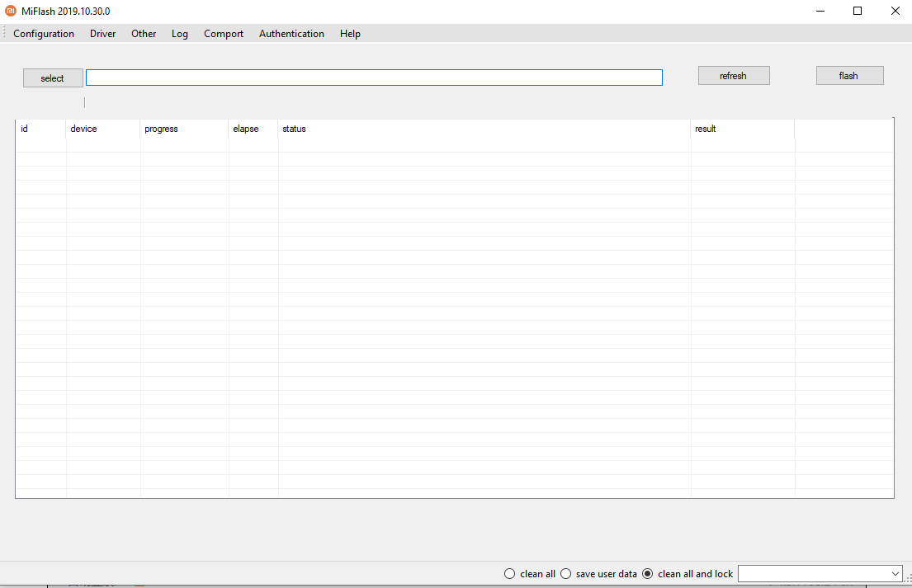Minimize the MiFlash window
The image size is (912, 588).
[820, 11]
